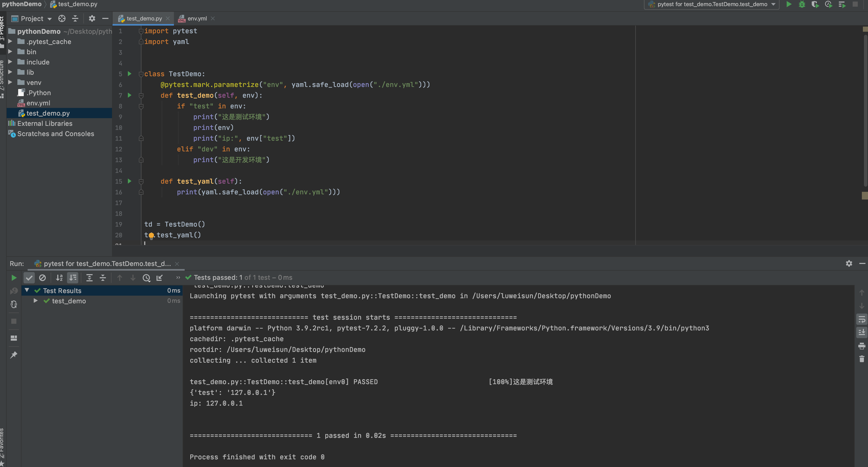Open Project panel settings gear
This screenshot has width=868, height=467.
coord(92,18)
